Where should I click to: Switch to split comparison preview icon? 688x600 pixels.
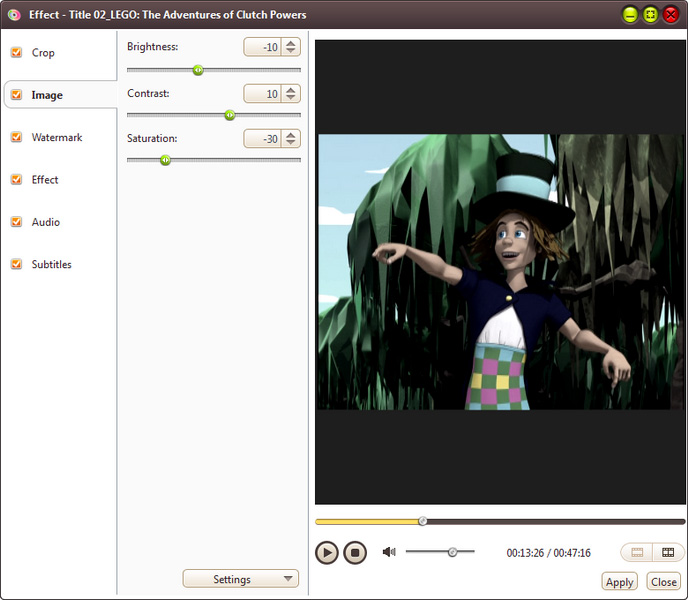click(668, 552)
